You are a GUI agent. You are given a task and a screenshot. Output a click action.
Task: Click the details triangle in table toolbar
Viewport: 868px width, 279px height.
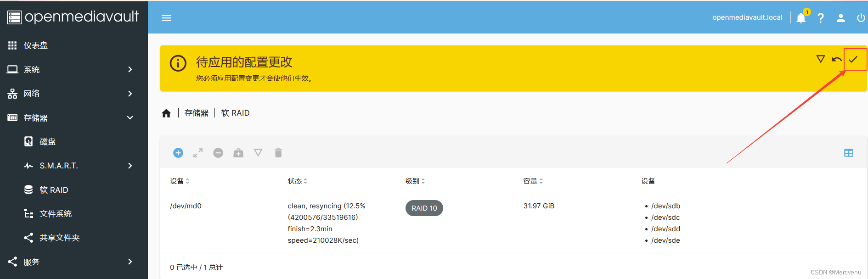(258, 152)
